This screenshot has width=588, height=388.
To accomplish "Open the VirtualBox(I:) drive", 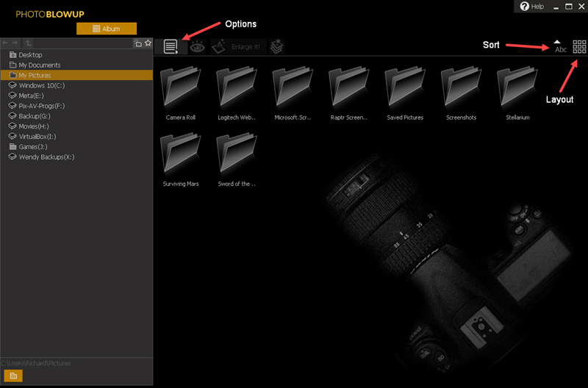I will (76, 137).
